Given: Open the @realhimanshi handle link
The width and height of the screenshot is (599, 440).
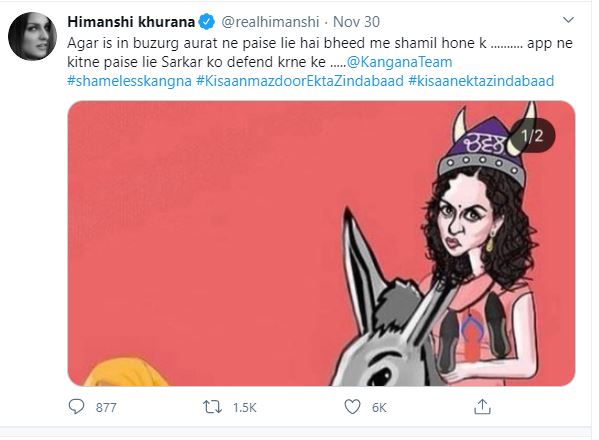Looking at the screenshot, I should click(270, 22).
